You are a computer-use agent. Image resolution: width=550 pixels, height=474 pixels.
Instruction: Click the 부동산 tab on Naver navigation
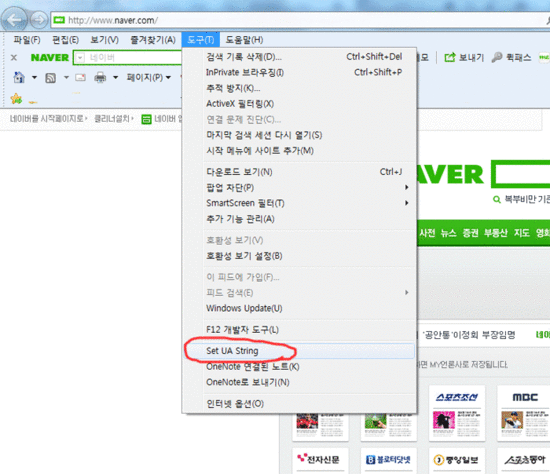pyautogui.click(x=496, y=233)
